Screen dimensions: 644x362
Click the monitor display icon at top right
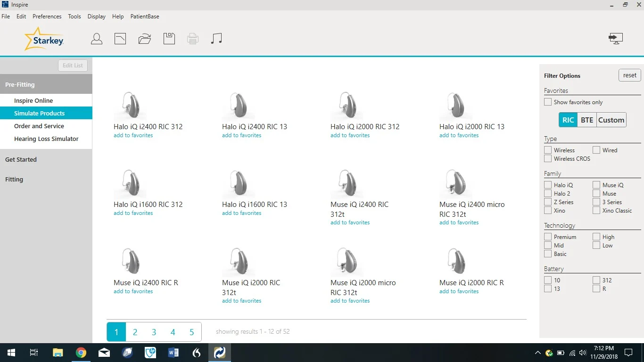coord(616,39)
